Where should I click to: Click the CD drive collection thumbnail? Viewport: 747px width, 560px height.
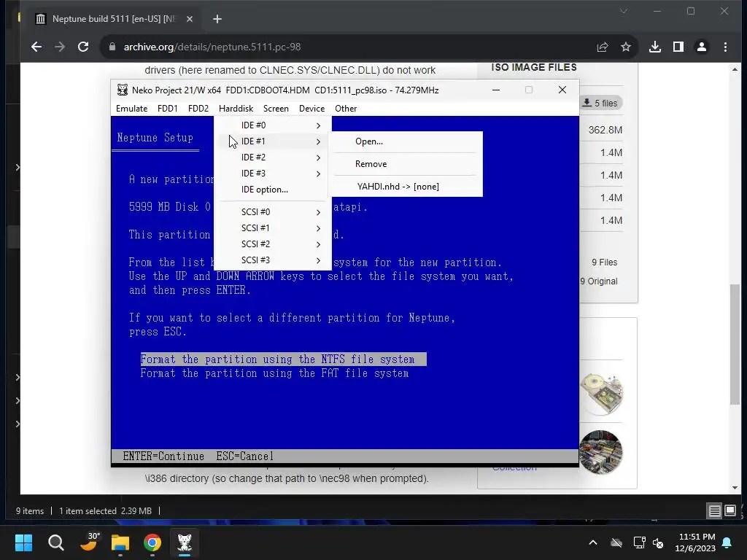[601, 393]
